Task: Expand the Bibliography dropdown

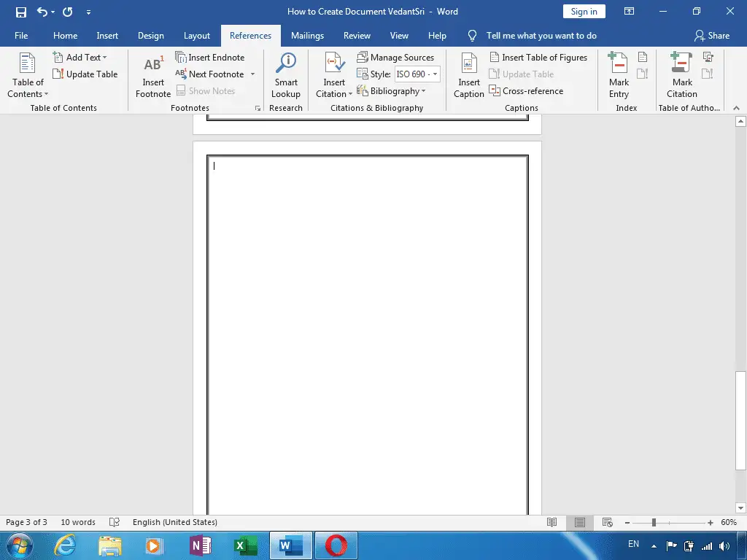Action: [x=392, y=91]
